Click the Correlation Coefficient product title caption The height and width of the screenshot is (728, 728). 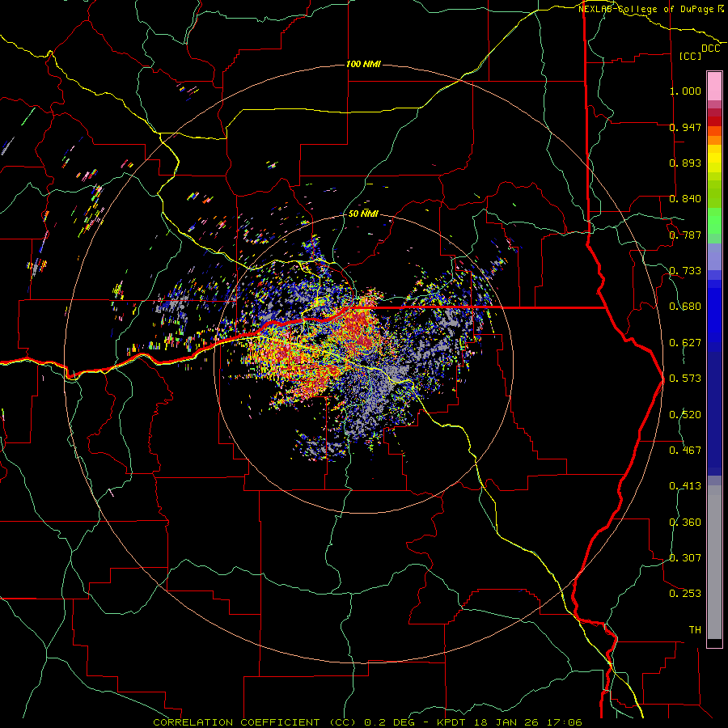tap(367, 722)
